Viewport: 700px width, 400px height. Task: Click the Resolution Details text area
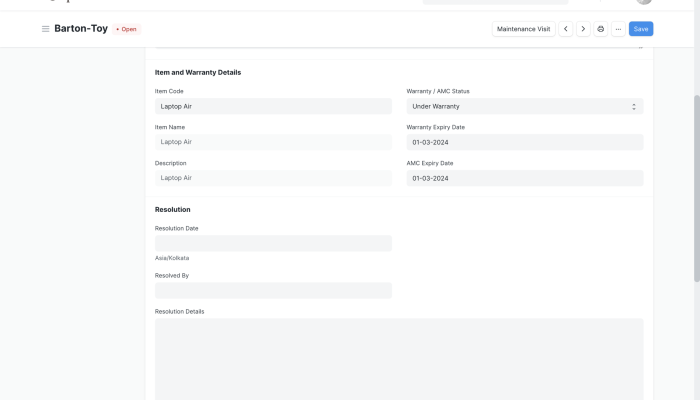click(x=399, y=359)
